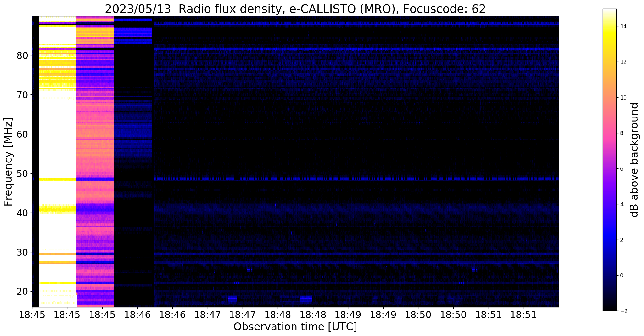644x336 pixels.
Task: Click the colorbar tick labeled 10
Action: [x=623, y=98]
